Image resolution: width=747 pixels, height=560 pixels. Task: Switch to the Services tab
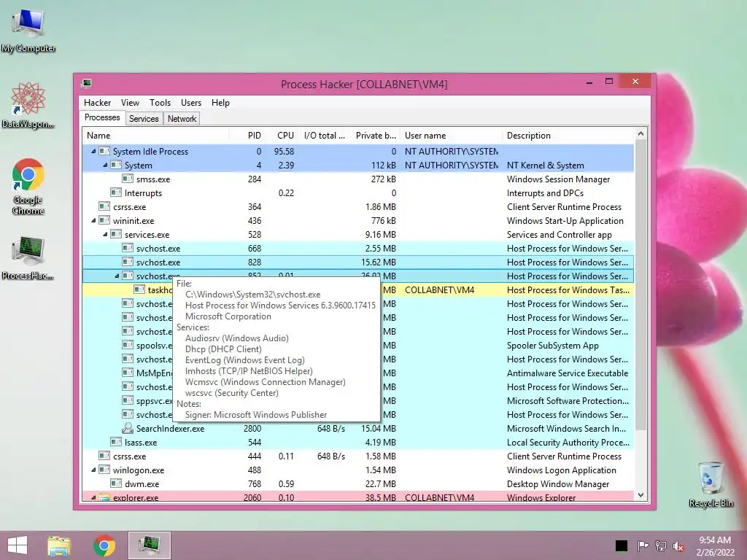point(144,119)
